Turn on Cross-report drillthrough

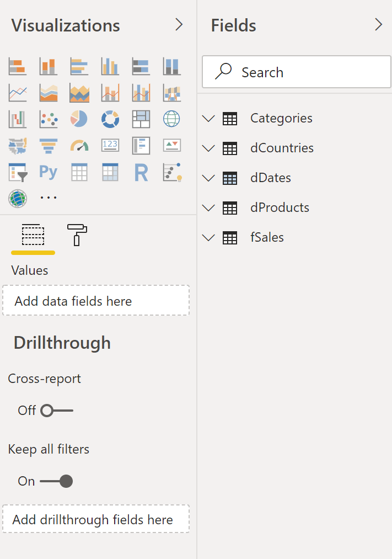[58, 410]
